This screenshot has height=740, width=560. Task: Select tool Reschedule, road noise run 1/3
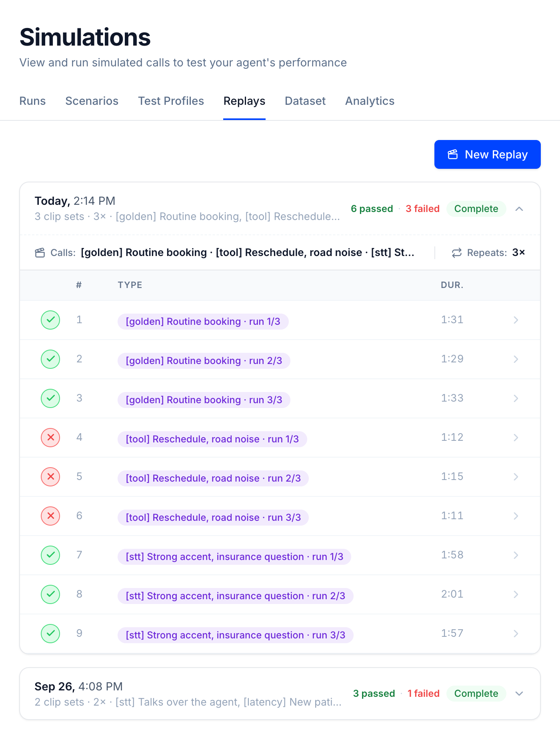coord(212,439)
